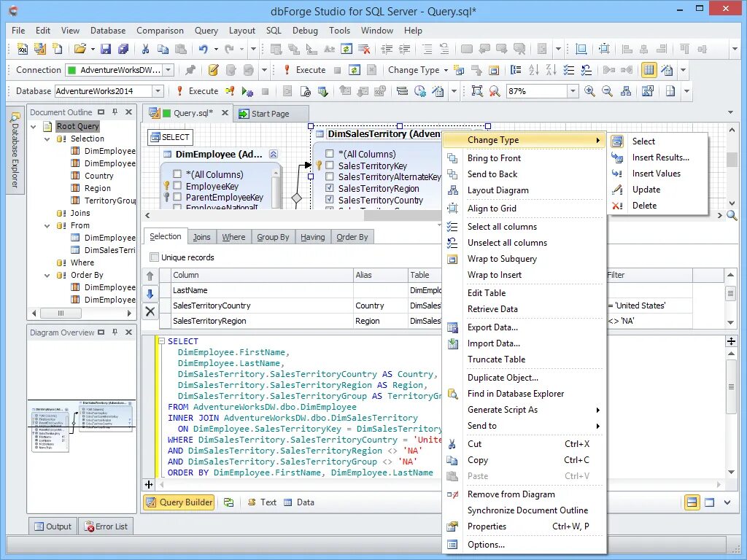Switch to Text view button
This screenshot has height=560, width=747.
[262, 502]
